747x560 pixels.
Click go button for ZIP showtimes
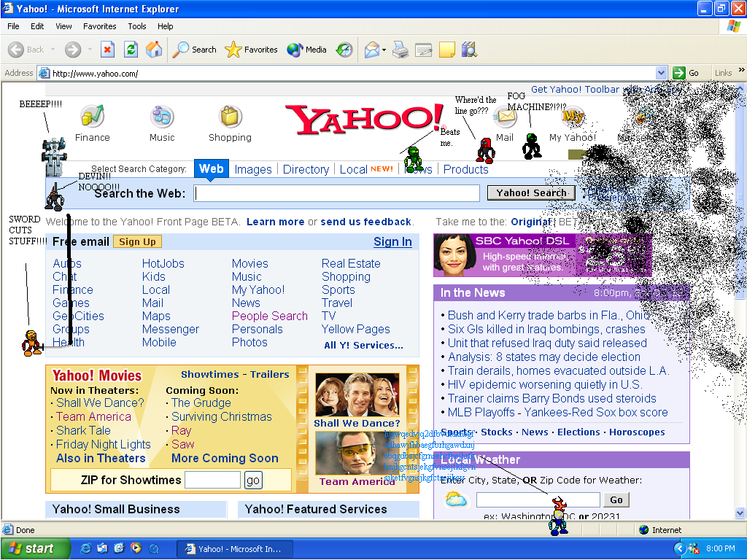click(253, 480)
